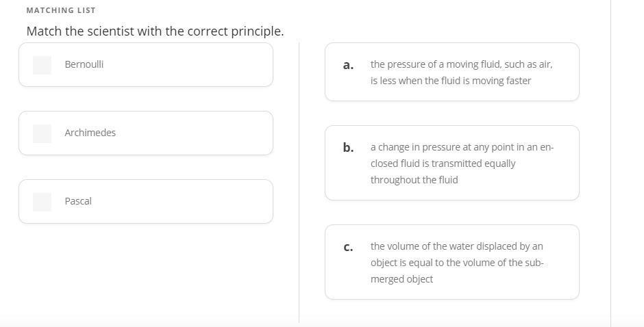Click the Pascal name label

[x=78, y=201]
